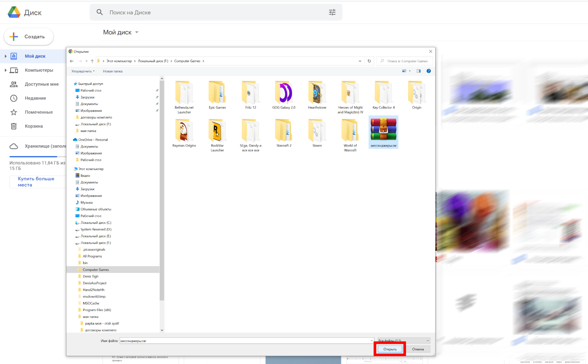Select Denis Tigh folder in tree
The width and height of the screenshot is (588, 364).
coord(91,276)
